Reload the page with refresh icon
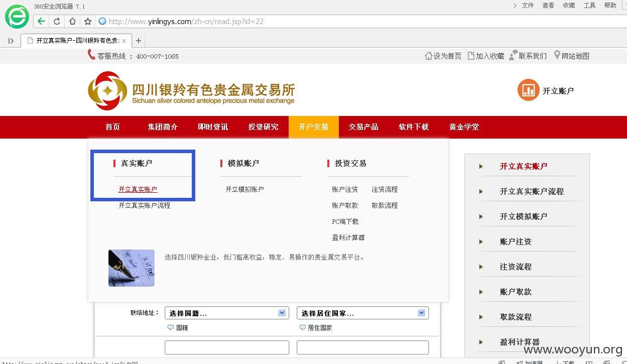Screen dimensions: 627x364 pyautogui.click(x=57, y=21)
